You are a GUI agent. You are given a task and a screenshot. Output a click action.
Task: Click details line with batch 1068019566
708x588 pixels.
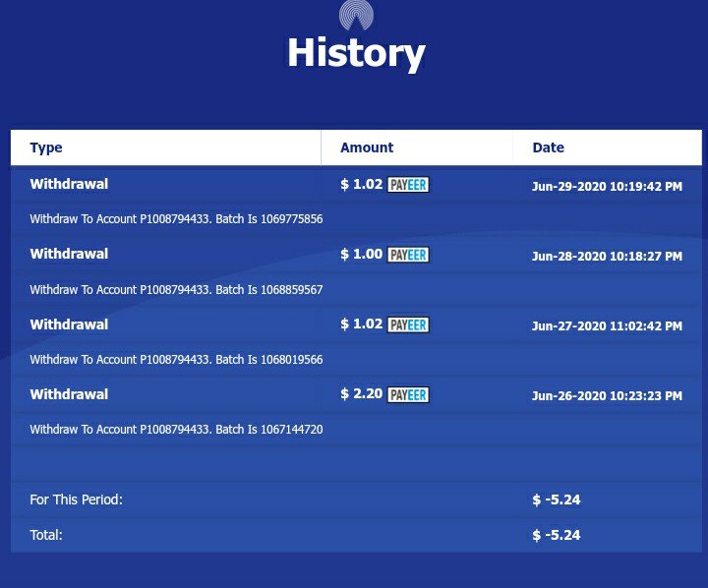(x=176, y=360)
